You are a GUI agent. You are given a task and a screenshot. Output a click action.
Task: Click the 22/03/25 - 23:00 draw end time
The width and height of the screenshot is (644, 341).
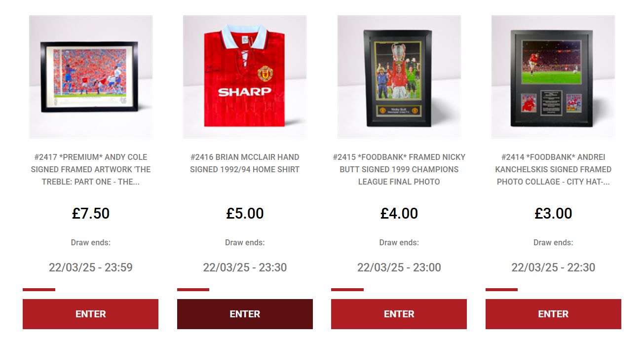399,267
